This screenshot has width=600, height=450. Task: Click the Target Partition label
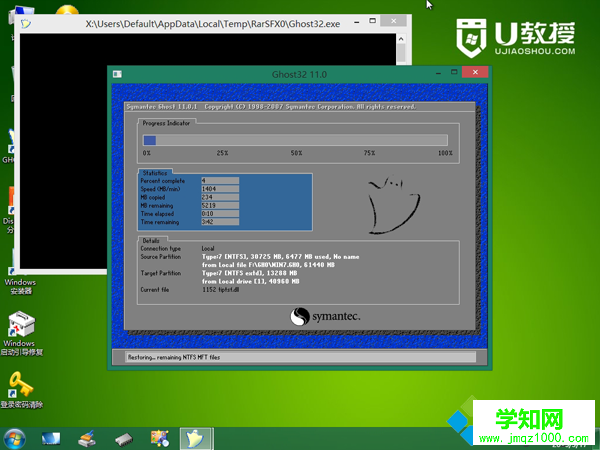tap(160, 273)
